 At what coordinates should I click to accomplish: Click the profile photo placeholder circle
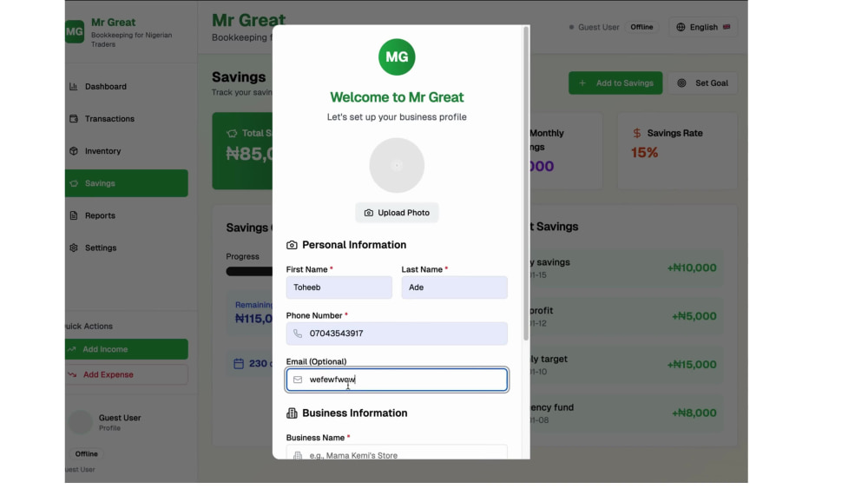pos(397,166)
